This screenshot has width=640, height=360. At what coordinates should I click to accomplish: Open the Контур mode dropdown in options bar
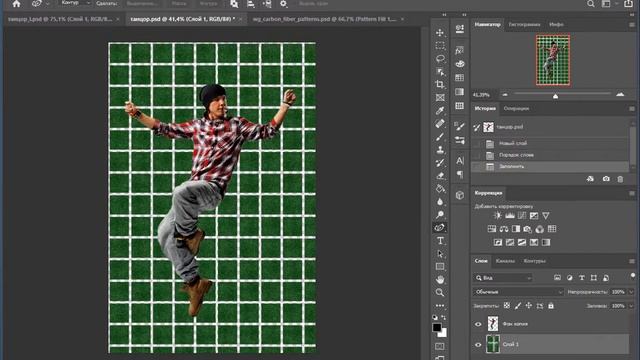coord(75,3)
